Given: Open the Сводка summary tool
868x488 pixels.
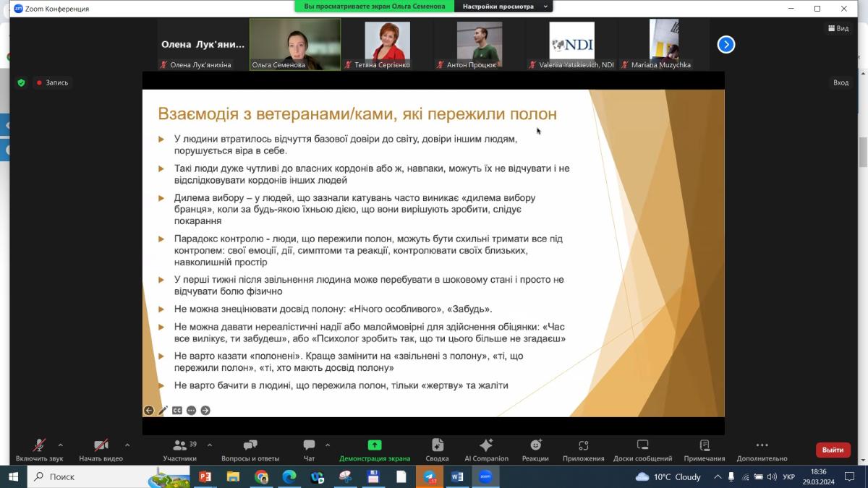Looking at the screenshot, I should click(437, 450).
